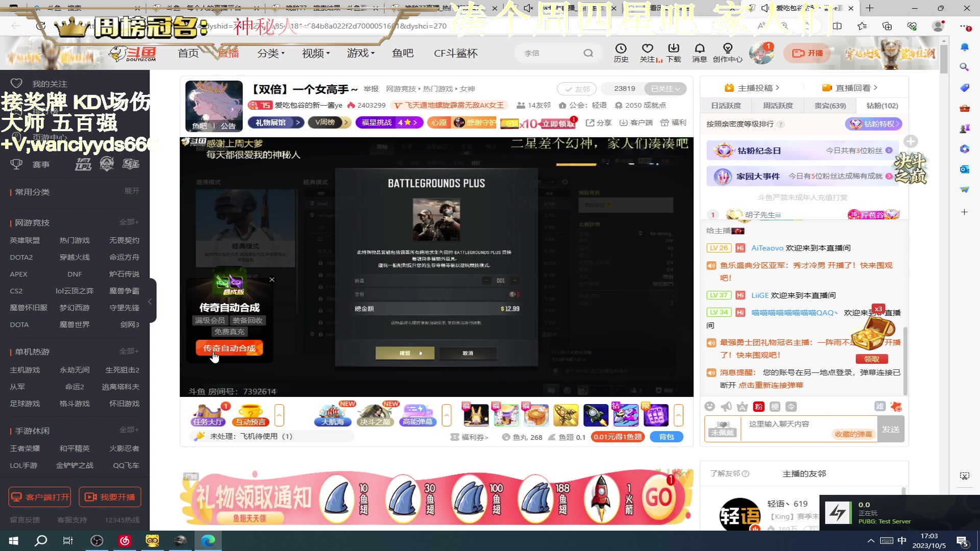Switch to 贵宾(639) tab
The image size is (980, 551).
[830, 106]
